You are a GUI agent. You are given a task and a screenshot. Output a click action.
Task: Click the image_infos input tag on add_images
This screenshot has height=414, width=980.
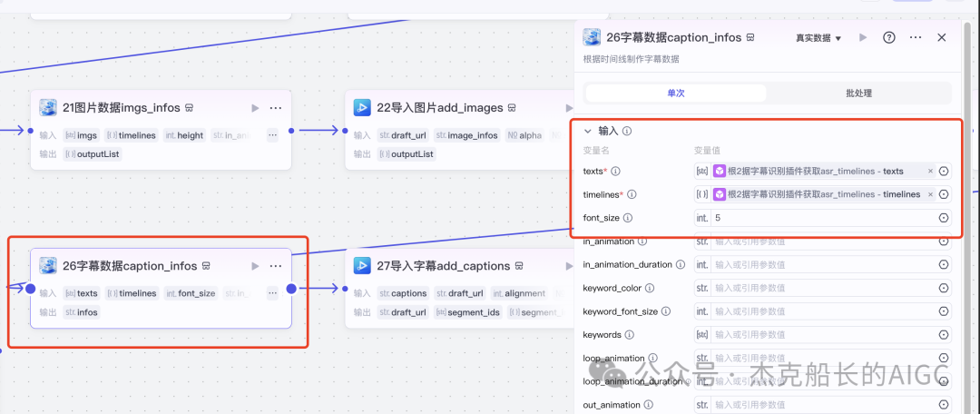(467, 135)
